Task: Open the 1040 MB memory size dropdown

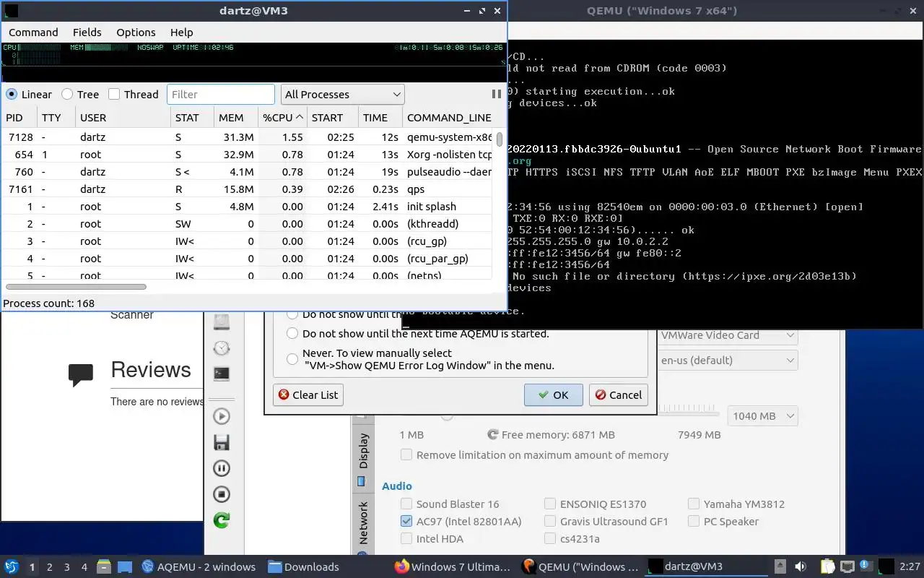Action: (762, 416)
